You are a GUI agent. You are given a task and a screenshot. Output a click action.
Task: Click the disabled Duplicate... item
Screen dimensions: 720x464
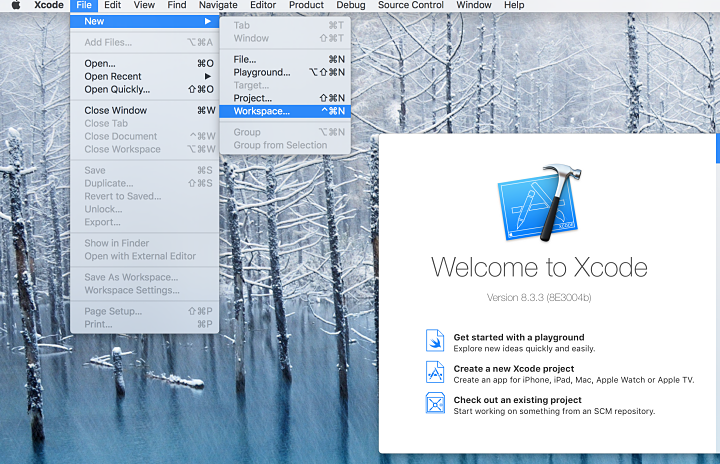click(145, 183)
